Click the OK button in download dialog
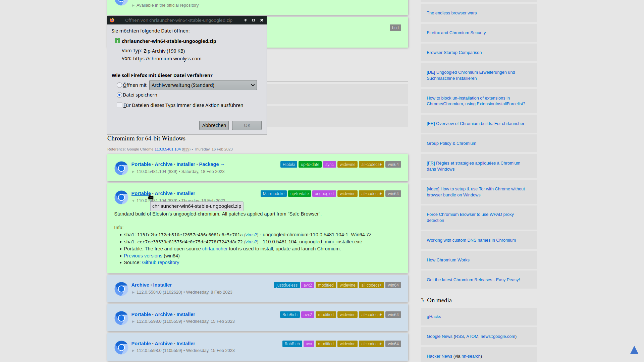644x362 pixels. (x=247, y=125)
